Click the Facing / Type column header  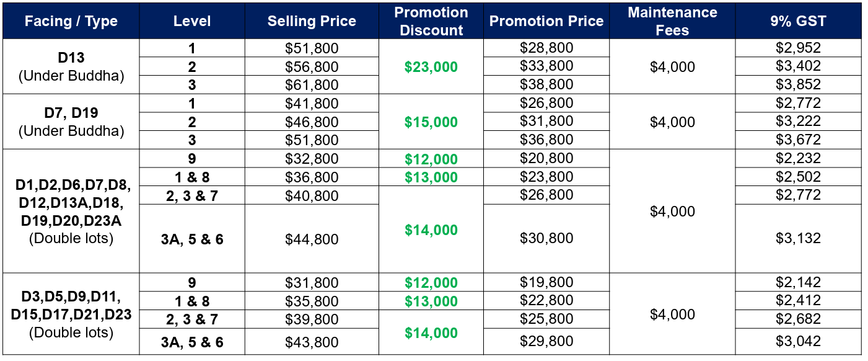point(71,21)
